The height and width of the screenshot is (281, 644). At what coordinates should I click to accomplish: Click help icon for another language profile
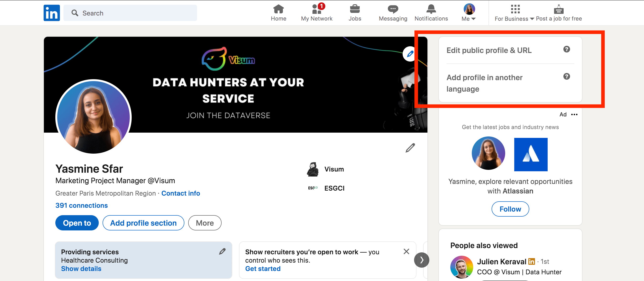point(566,77)
